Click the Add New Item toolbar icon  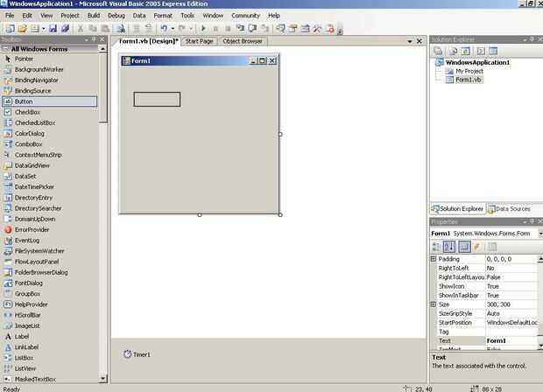pos(35,28)
